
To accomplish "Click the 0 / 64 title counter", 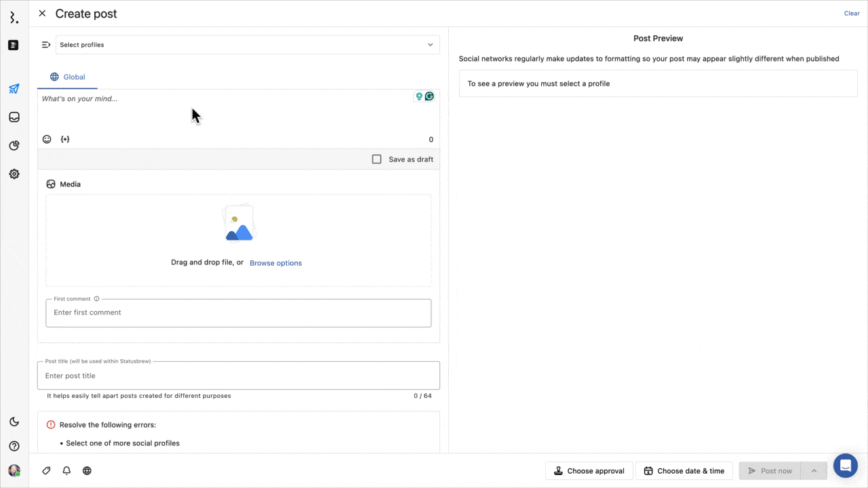I will 422,396.
